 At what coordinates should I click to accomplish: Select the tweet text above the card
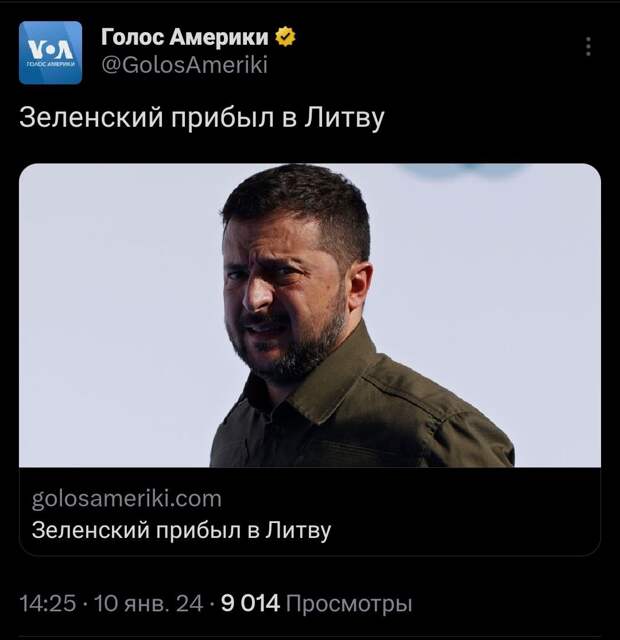[202, 118]
